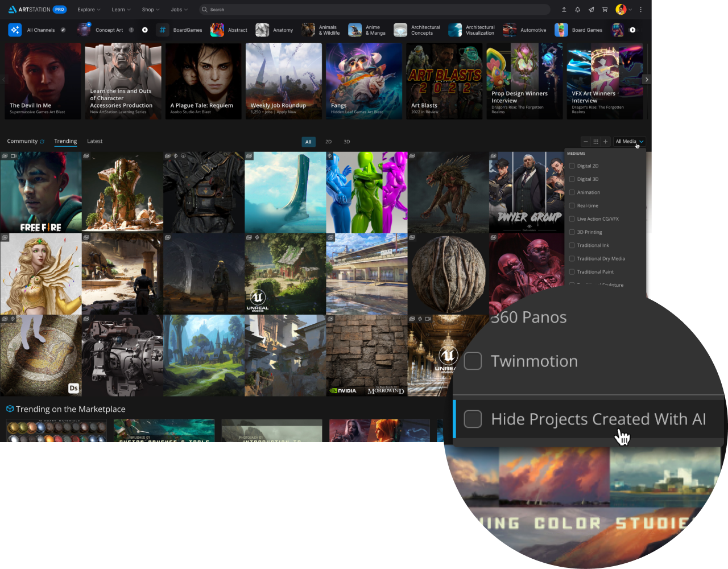The height and width of the screenshot is (569, 728).
Task: Toggle the All Media dropdown
Action: tap(629, 141)
